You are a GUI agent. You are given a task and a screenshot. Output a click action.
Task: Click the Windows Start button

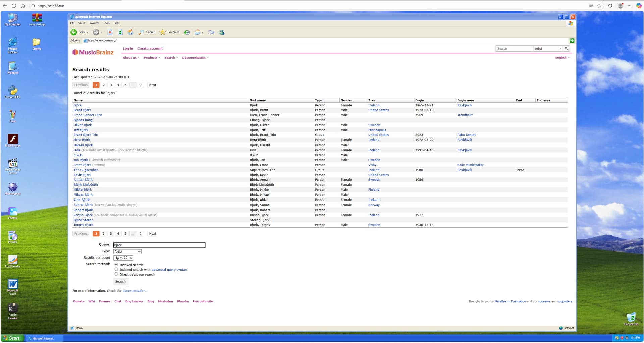tap(12, 338)
